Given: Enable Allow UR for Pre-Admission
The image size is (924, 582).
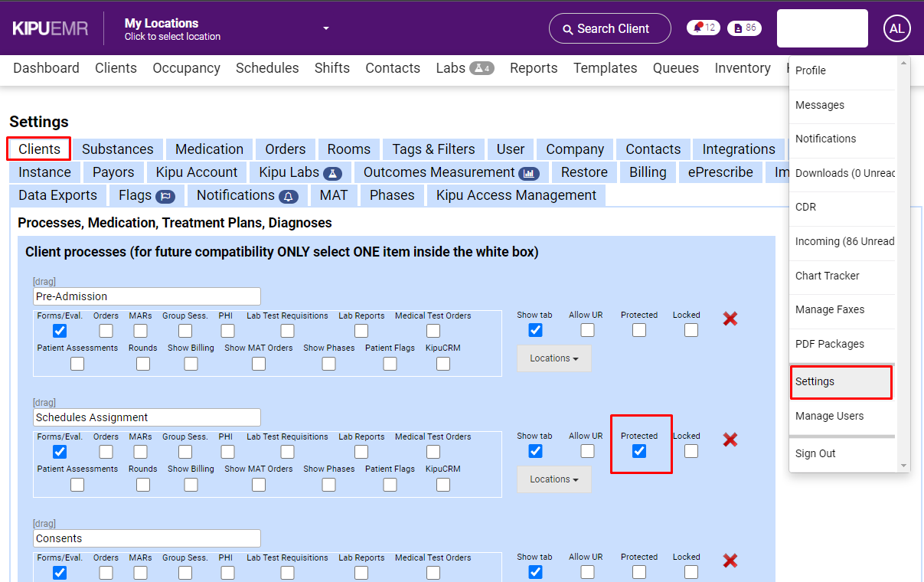Looking at the screenshot, I should pos(587,330).
